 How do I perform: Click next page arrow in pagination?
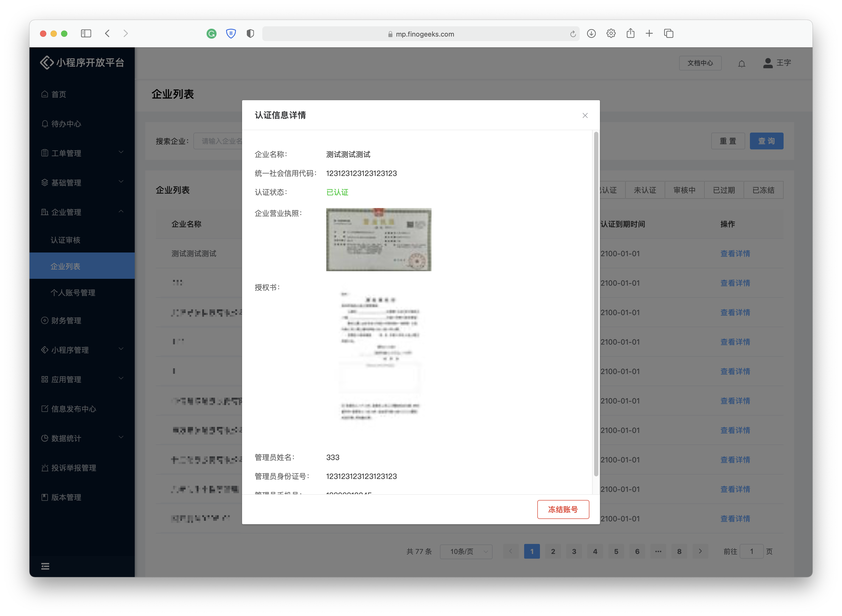(x=700, y=551)
